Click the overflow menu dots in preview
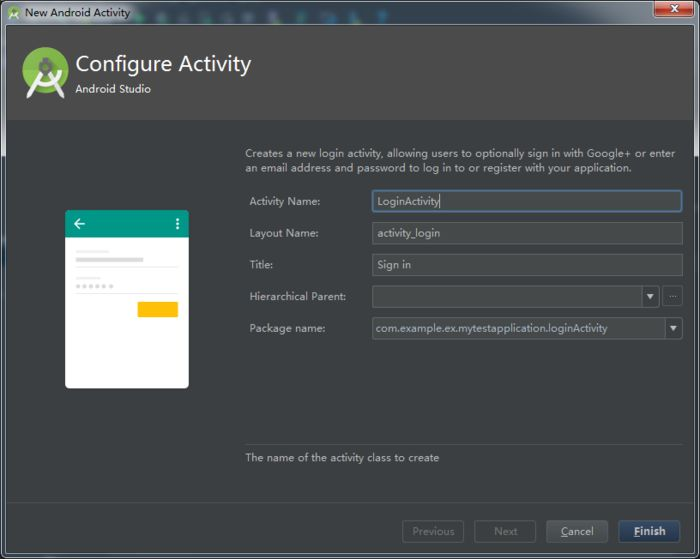 (177, 224)
